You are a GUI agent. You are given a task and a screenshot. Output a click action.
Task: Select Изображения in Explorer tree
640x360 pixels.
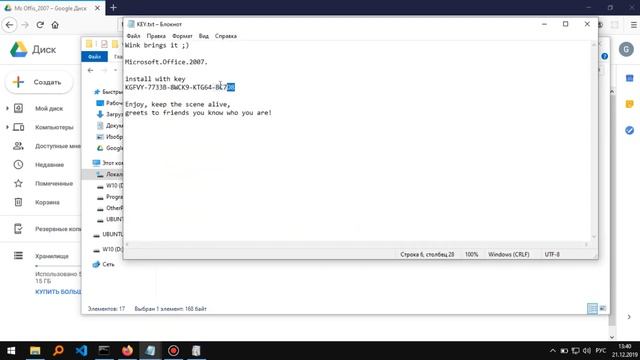tap(110, 137)
